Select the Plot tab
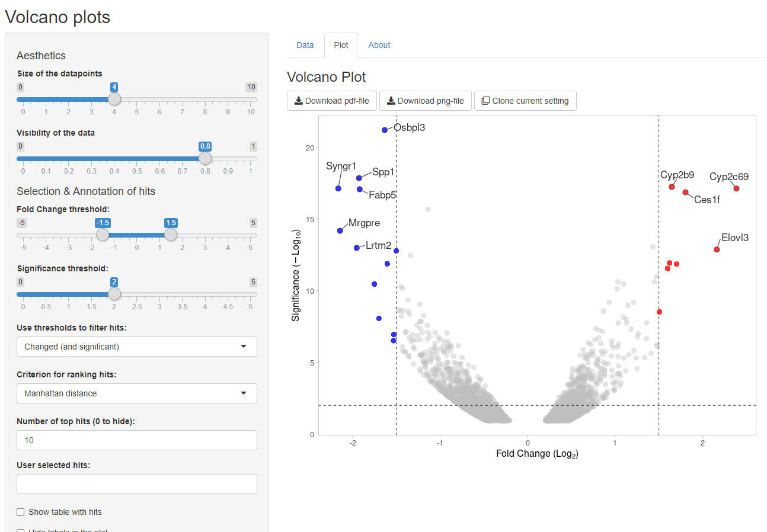767x532 pixels. pyautogui.click(x=341, y=45)
